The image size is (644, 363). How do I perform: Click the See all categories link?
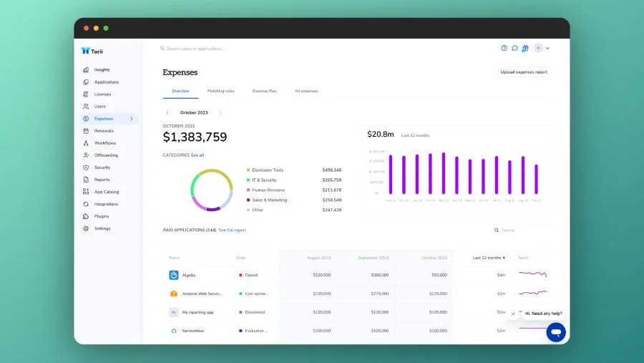197,155
